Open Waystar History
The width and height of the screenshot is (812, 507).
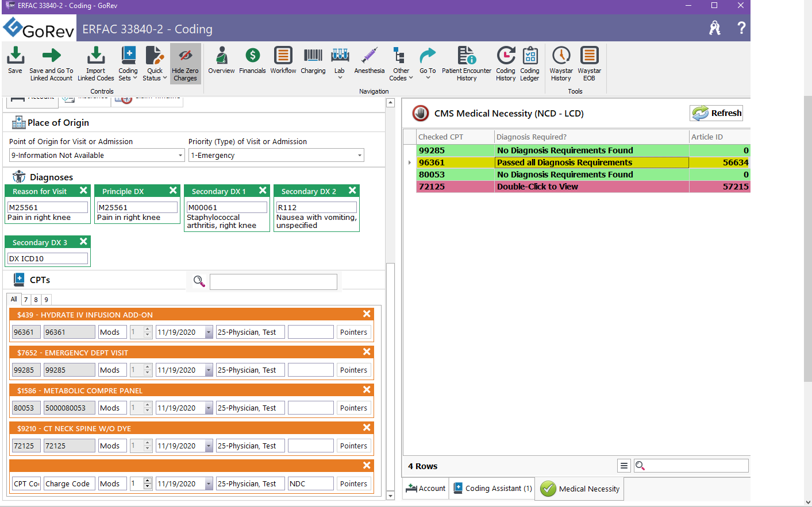(561, 63)
